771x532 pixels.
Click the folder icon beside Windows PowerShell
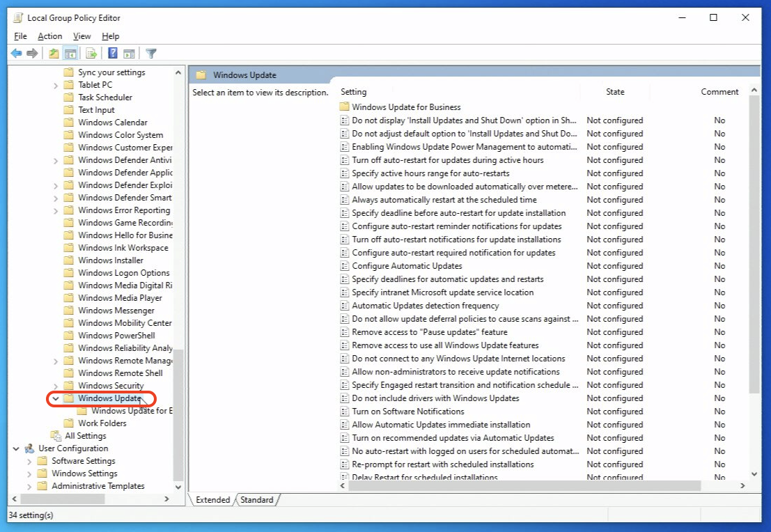(x=69, y=336)
